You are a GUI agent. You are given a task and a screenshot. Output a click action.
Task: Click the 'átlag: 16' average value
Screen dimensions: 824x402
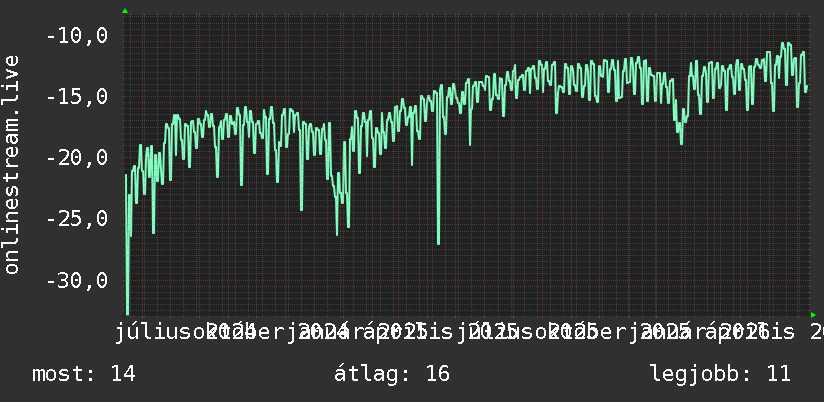click(392, 374)
